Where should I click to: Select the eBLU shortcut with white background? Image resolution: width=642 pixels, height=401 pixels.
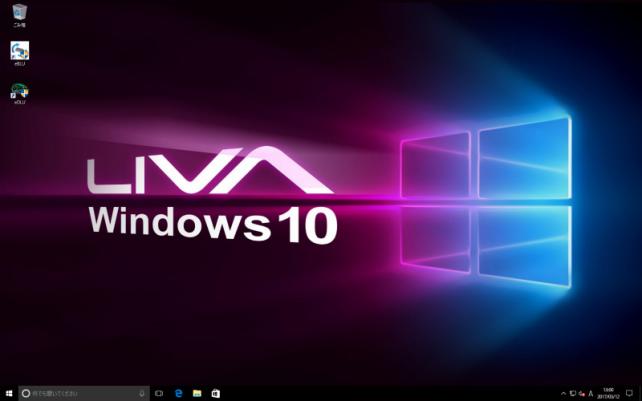20,54
